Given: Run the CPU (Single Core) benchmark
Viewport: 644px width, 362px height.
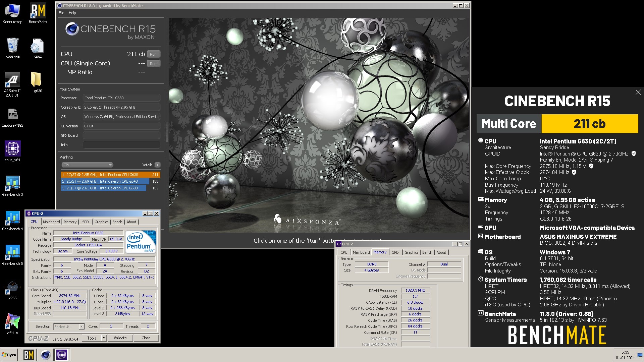Looking at the screenshot, I should click(x=153, y=64).
